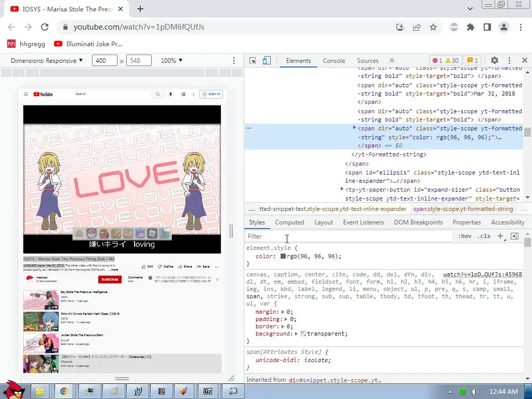Image resolution: width=532 pixels, height=399 pixels.
Task: Open Spy Stole The Precious Intelligence thumbnail
Action: [41, 300]
